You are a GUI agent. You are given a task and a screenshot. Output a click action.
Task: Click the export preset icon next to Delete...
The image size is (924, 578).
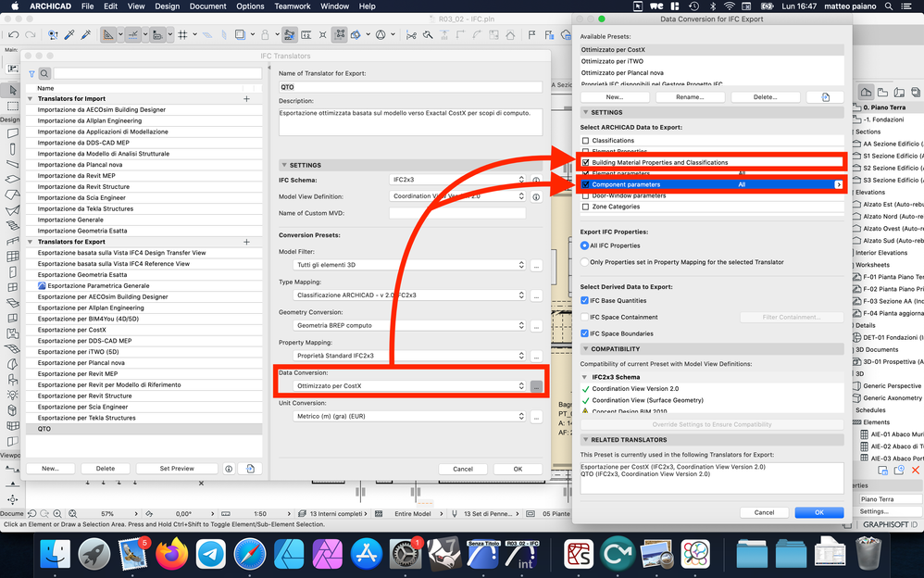point(825,96)
